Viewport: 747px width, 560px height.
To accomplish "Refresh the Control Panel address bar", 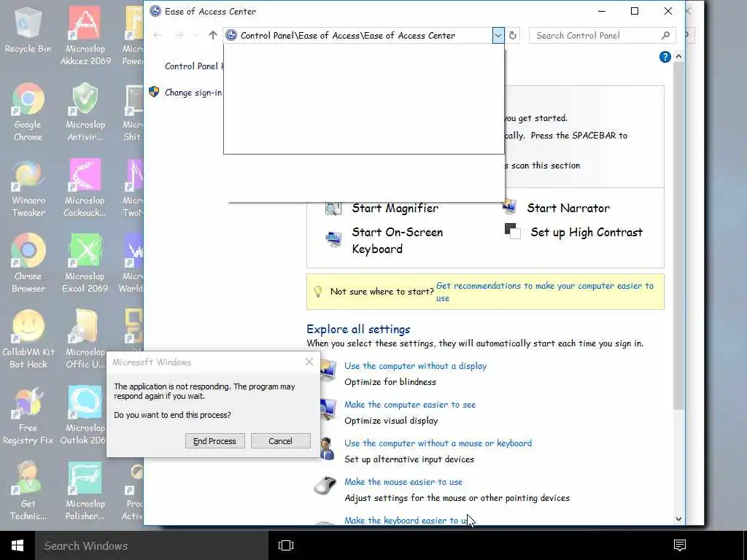I will (513, 35).
